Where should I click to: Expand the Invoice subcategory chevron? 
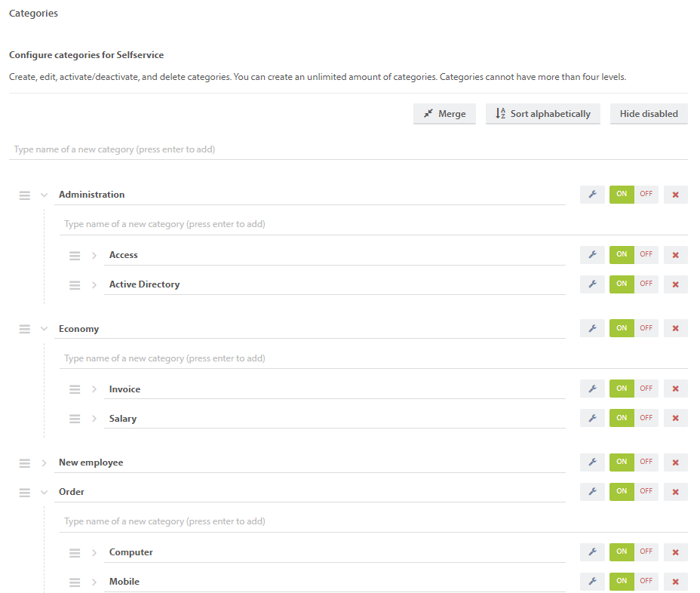[94, 389]
